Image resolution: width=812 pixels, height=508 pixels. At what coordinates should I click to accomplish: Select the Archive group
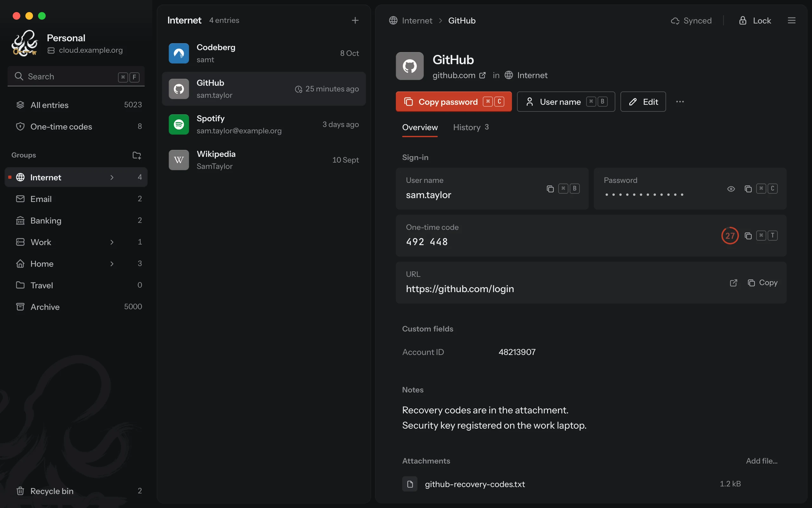click(x=76, y=307)
